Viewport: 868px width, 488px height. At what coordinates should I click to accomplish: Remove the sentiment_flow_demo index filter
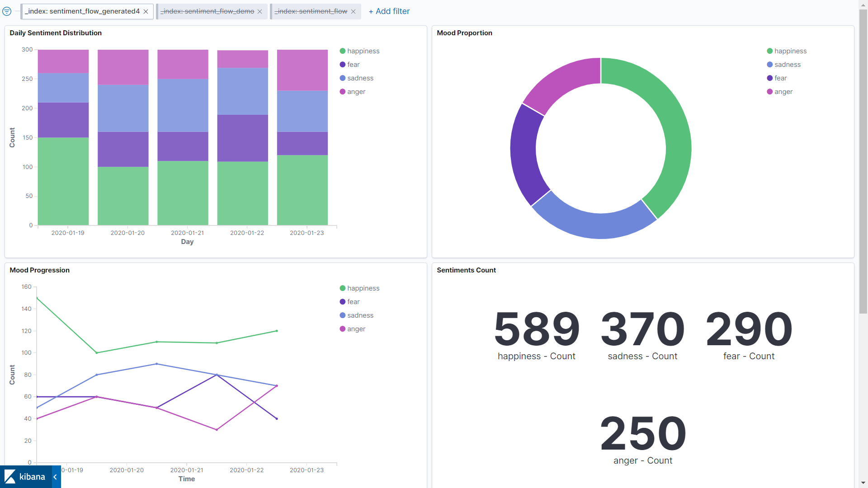[x=259, y=12]
